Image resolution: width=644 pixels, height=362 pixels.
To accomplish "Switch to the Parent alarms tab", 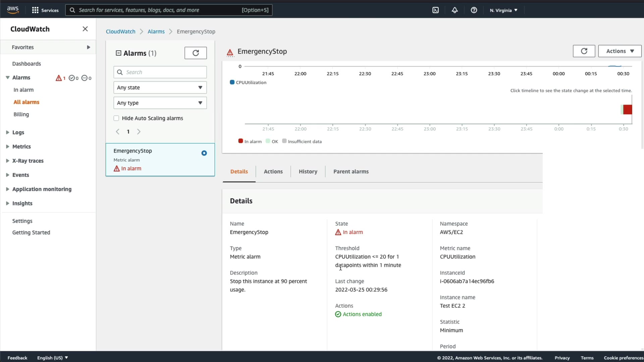I will tap(351, 172).
